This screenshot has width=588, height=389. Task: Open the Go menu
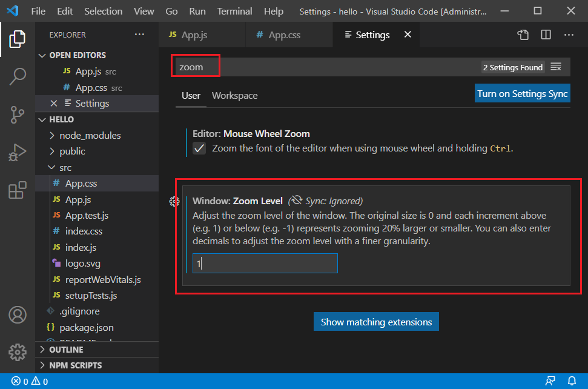(171, 12)
